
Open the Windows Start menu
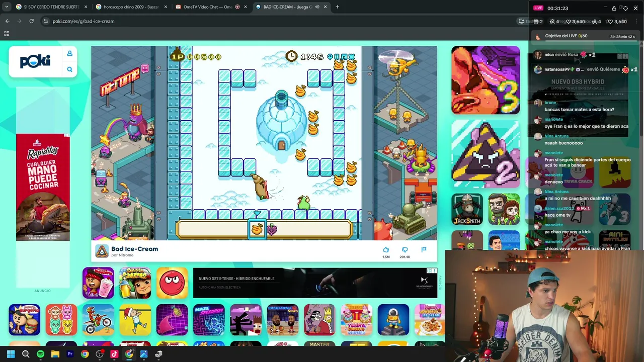(x=11, y=354)
